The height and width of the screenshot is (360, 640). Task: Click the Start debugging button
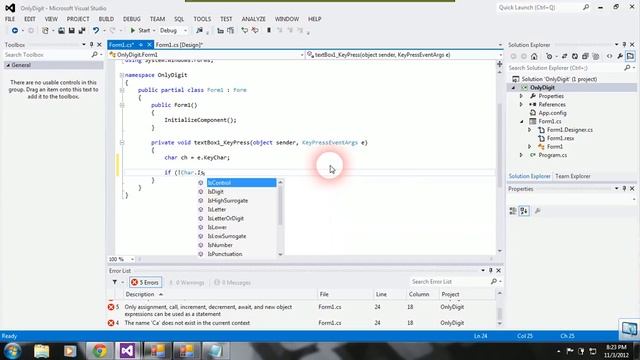point(140,31)
